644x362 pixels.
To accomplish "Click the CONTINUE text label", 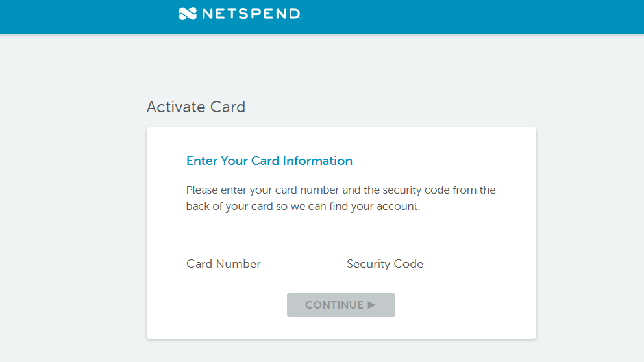I will pyautogui.click(x=334, y=305).
